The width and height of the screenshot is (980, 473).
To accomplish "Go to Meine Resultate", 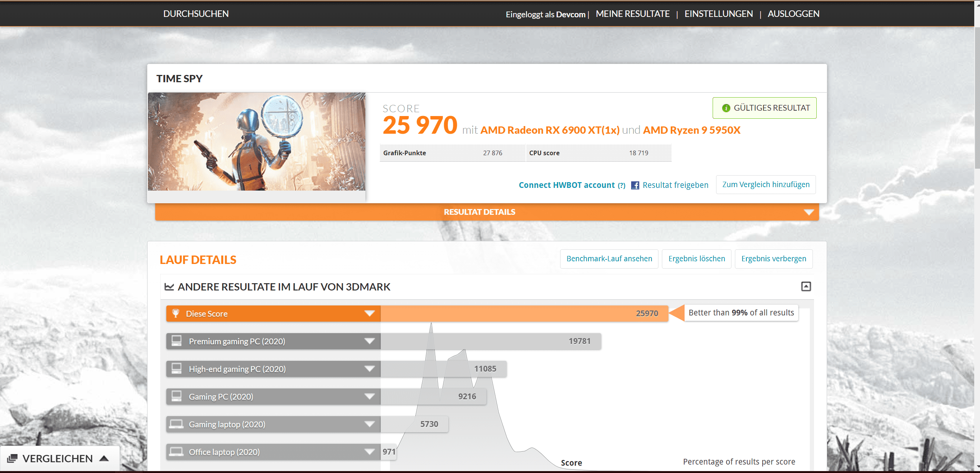I will [632, 14].
